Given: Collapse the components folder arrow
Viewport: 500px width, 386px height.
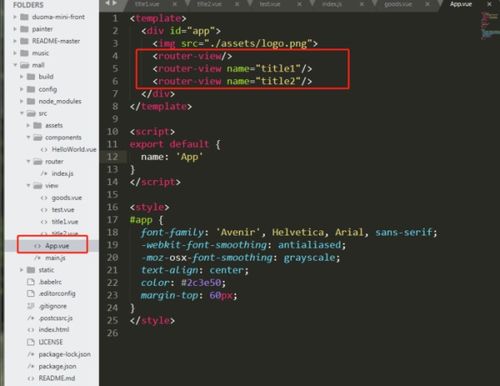Looking at the screenshot, I should pyautogui.click(x=28, y=137).
